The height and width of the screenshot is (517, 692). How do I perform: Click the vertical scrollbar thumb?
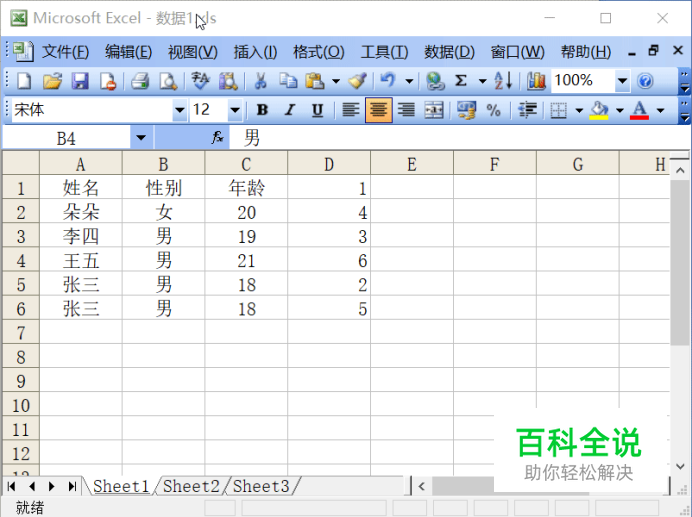[679, 262]
